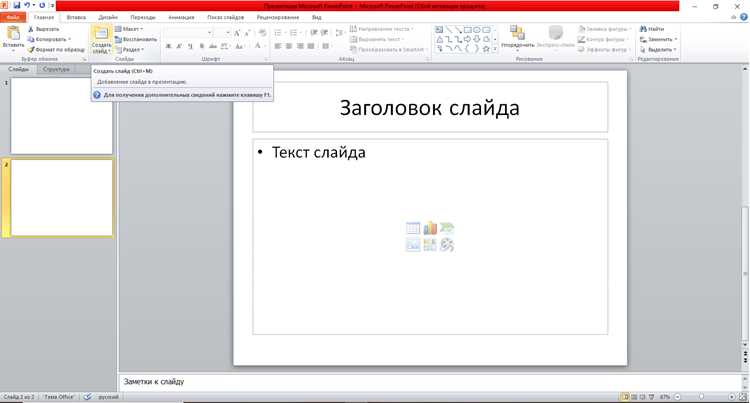Toggle strikethrough formatting
Image resolution: width=750 pixels, height=403 pixels.
213,46
